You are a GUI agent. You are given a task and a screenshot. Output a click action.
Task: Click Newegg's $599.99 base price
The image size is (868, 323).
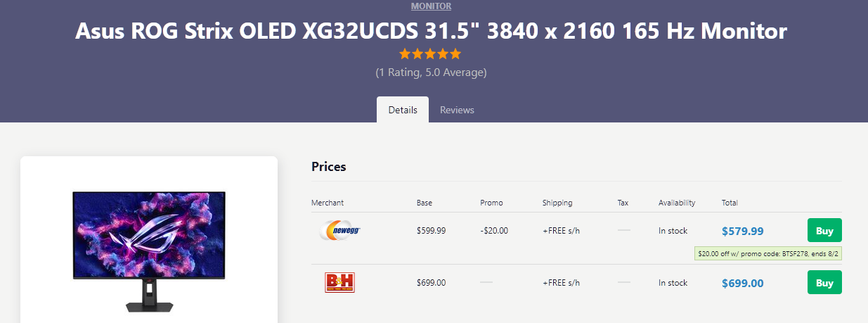pos(431,230)
